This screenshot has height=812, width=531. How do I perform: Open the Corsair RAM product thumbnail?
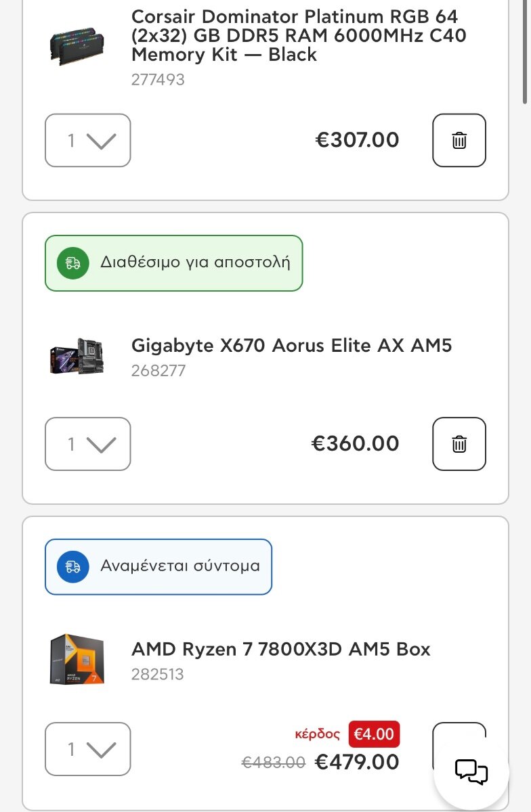(x=77, y=47)
